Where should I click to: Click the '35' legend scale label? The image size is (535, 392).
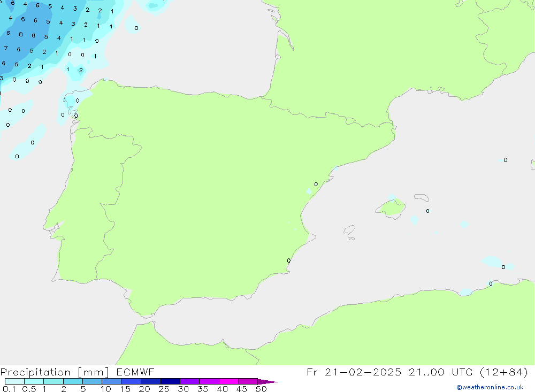(203, 389)
